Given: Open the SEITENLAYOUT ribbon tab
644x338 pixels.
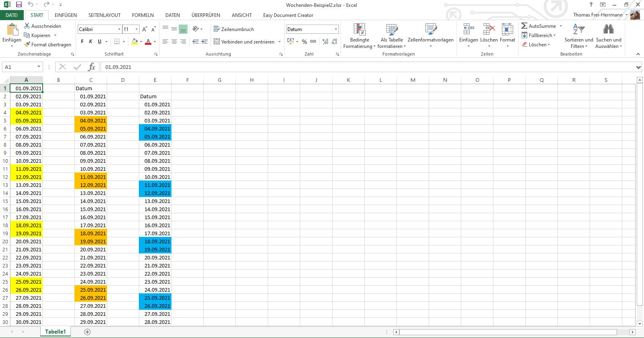Looking at the screenshot, I should 104,15.
